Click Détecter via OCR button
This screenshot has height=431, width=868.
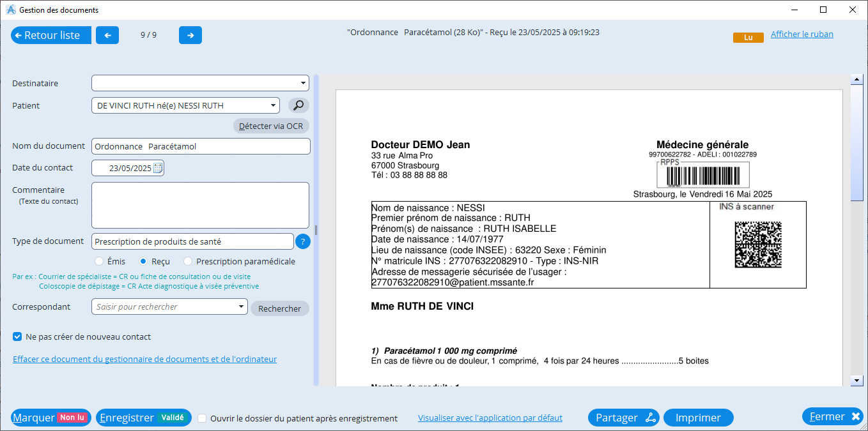click(x=271, y=126)
